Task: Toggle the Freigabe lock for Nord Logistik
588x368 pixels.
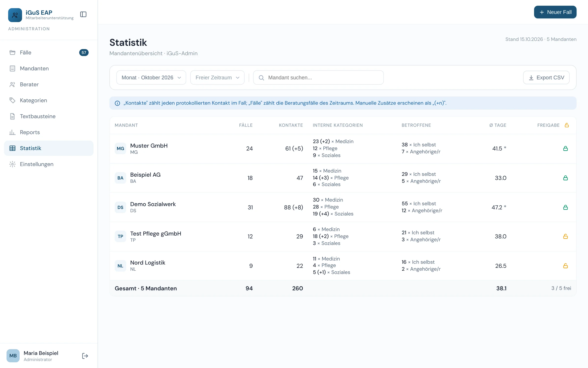Action: tap(565, 266)
